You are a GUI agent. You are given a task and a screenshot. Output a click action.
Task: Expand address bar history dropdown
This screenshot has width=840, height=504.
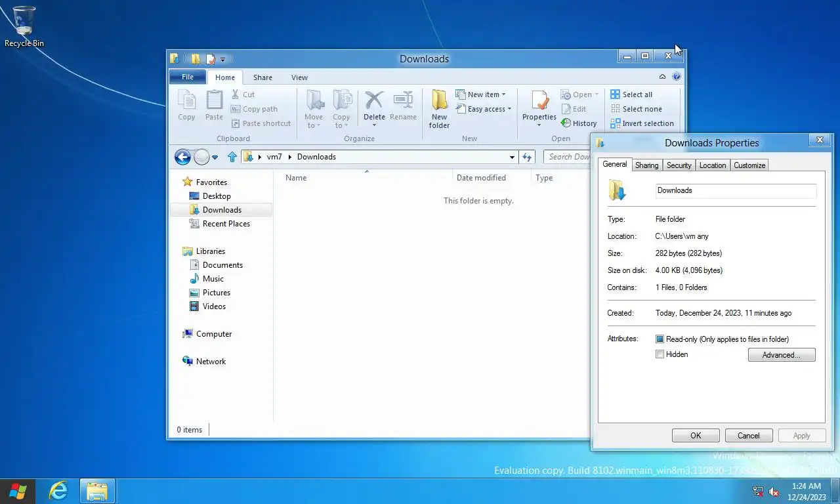coord(512,157)
